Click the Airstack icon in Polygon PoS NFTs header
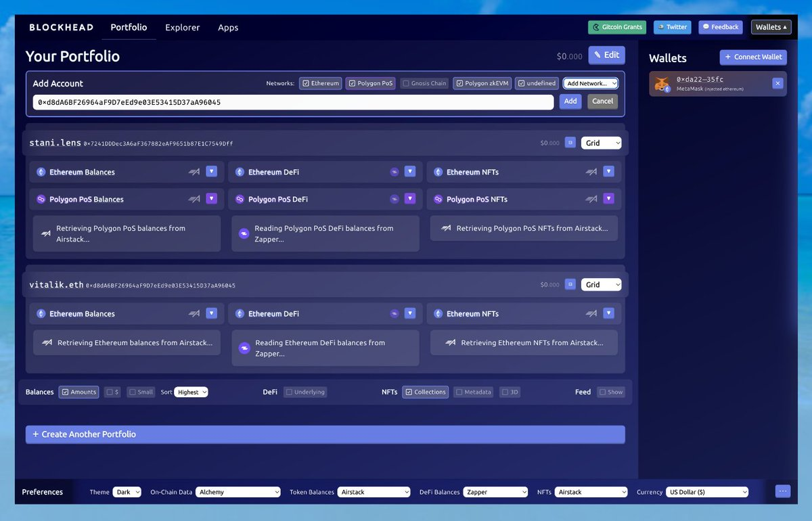Image resolution: width=812 pixels, height=521 pixels. pyautogui.click(x=591, y=199)
